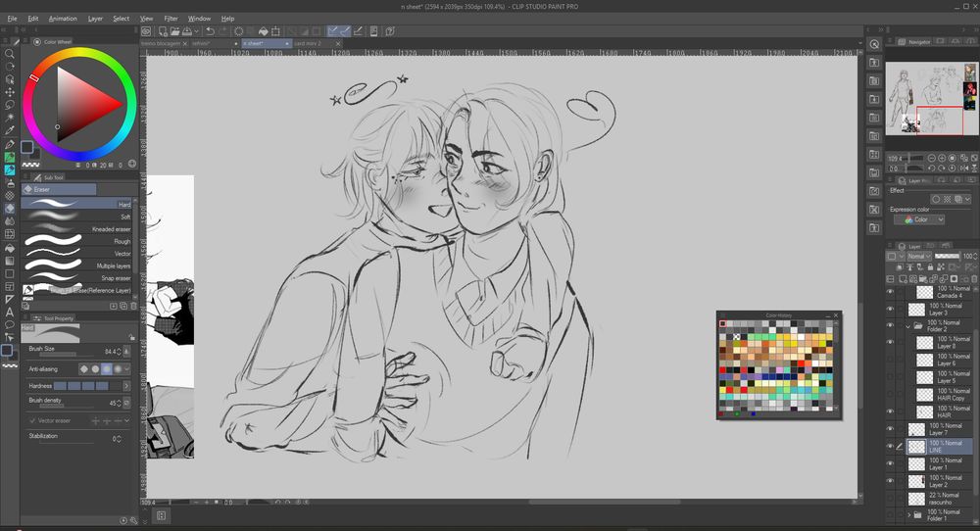980x531 pixels.
Task: Click the Brush density value field
Action: tap(113, 403)
